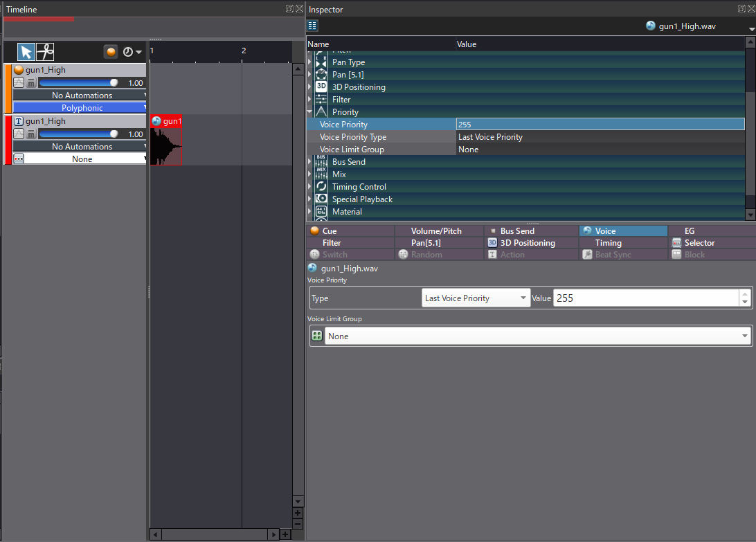Click the plus zoom-in button beside Timeline vertical scrollbar
The image size is (756, 542).
coord(298,513)
